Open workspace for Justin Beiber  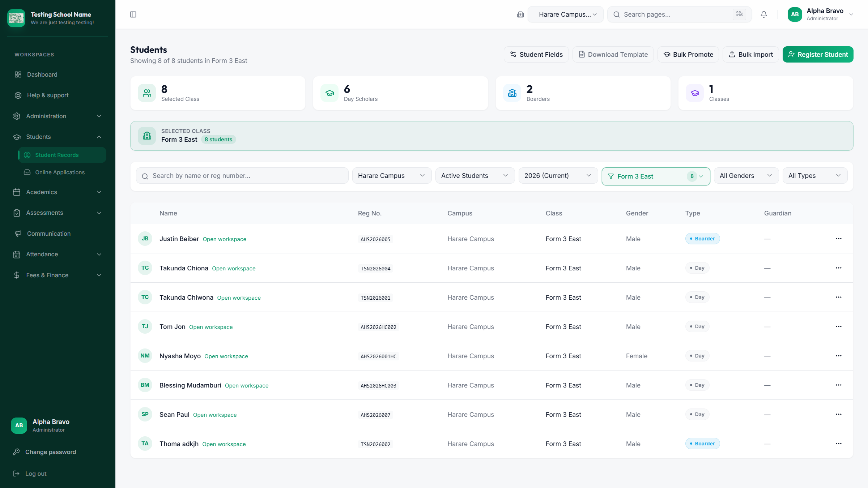point(225,239)
